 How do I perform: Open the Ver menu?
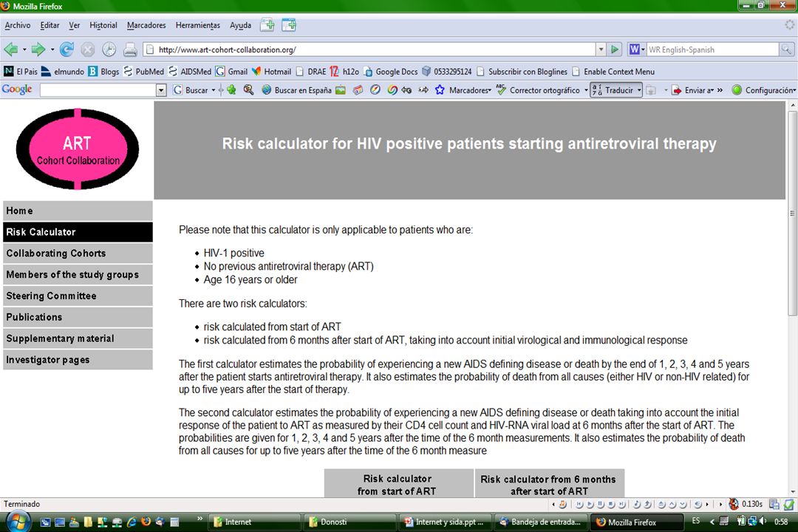[75, 25]
